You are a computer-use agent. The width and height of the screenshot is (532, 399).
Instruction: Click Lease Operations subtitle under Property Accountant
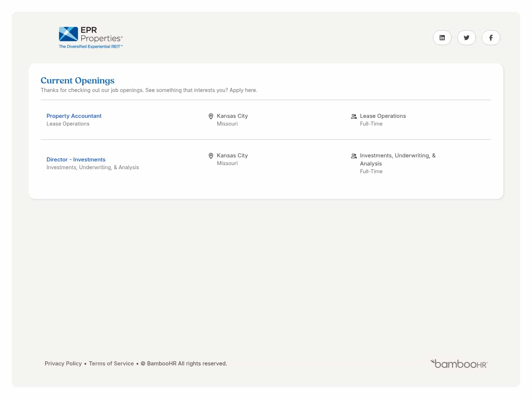tap(68, 124)
